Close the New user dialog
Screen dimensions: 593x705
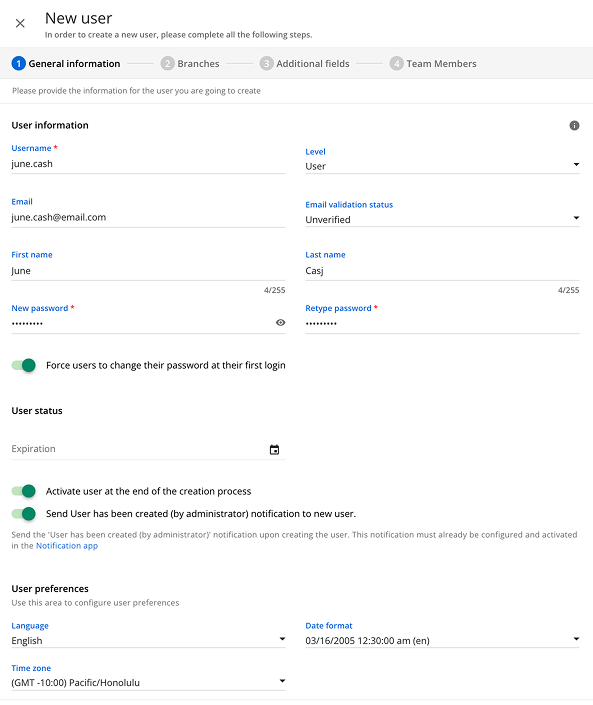[20, 23]
